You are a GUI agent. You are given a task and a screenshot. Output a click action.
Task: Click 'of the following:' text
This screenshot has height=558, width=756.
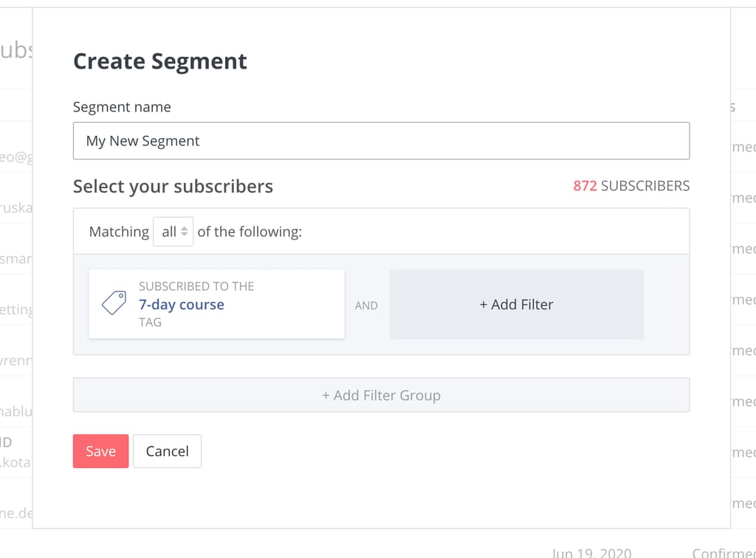(x=250, y=232)
